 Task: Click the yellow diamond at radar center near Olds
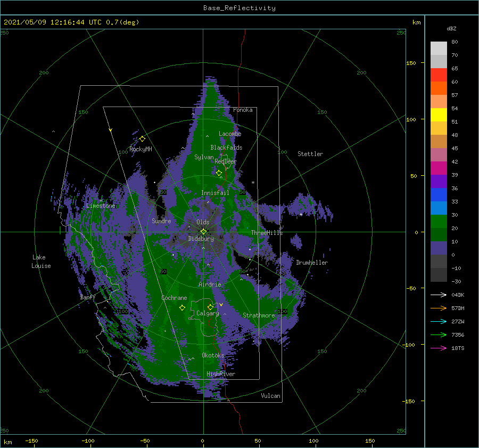(x=203, y=232)
